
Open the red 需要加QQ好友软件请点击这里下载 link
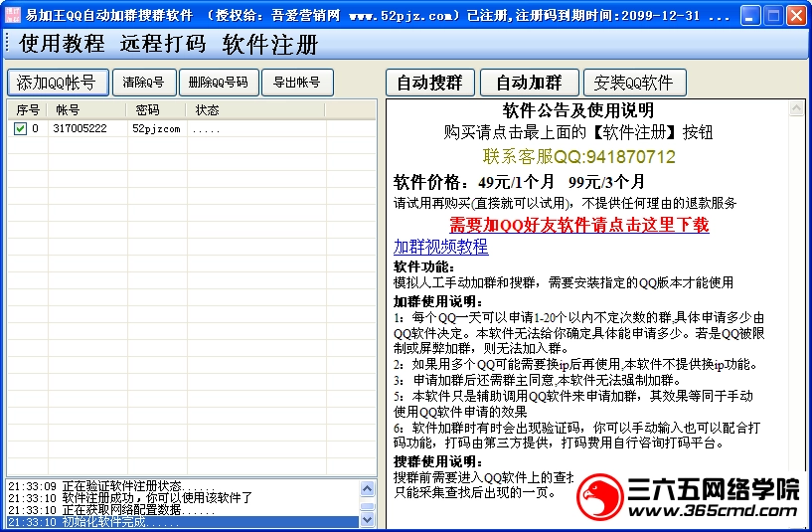(579, 225)
